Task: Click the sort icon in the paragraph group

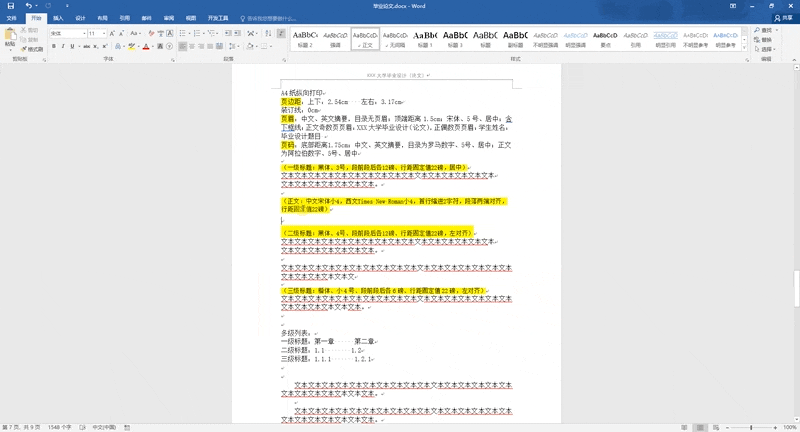Action: coord(268,33)
